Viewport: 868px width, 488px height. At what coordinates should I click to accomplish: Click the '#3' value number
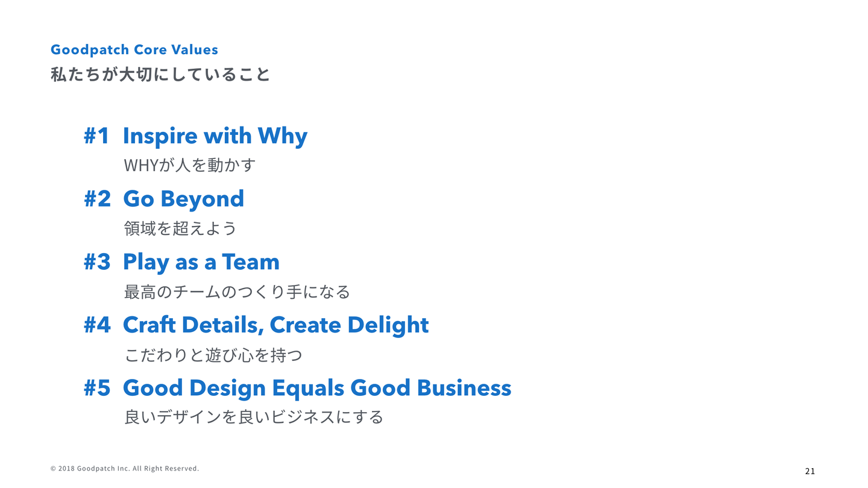tap(97, 262)
